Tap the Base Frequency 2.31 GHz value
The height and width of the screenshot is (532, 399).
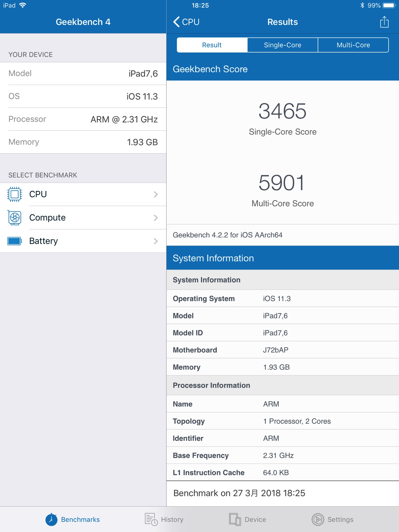(278, 455)
